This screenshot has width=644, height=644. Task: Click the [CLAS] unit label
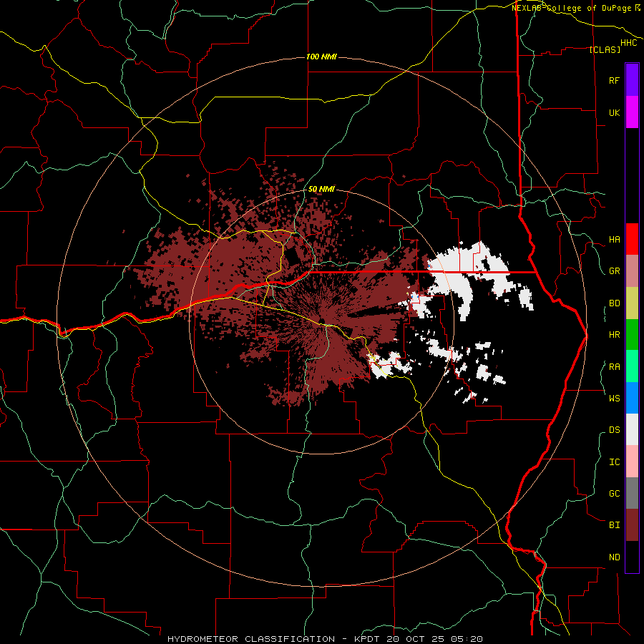[605, 49]
